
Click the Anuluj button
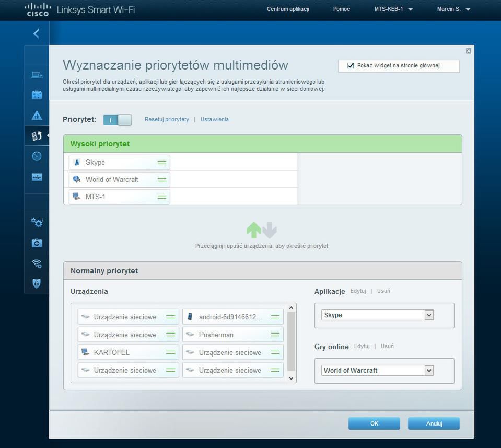click(434, 423)
